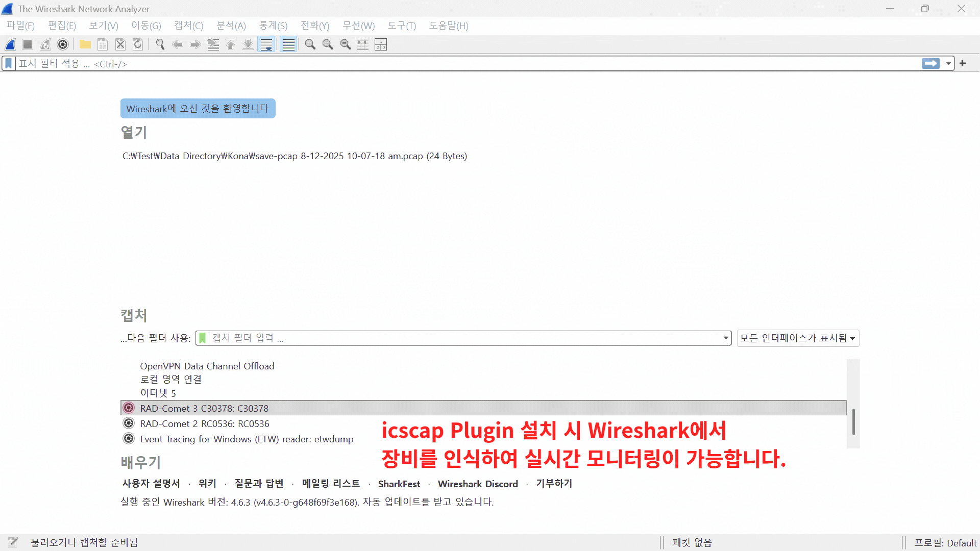The width and height of the screenshot is (980, 551).
Task: Start capturing packets with shark fin icon
Action: tap(10, 45)
